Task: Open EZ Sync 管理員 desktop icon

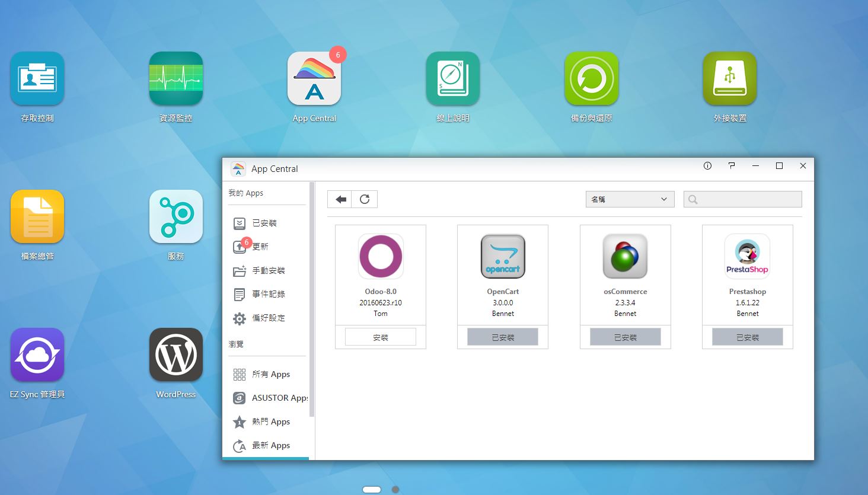Action: (37, 355)
